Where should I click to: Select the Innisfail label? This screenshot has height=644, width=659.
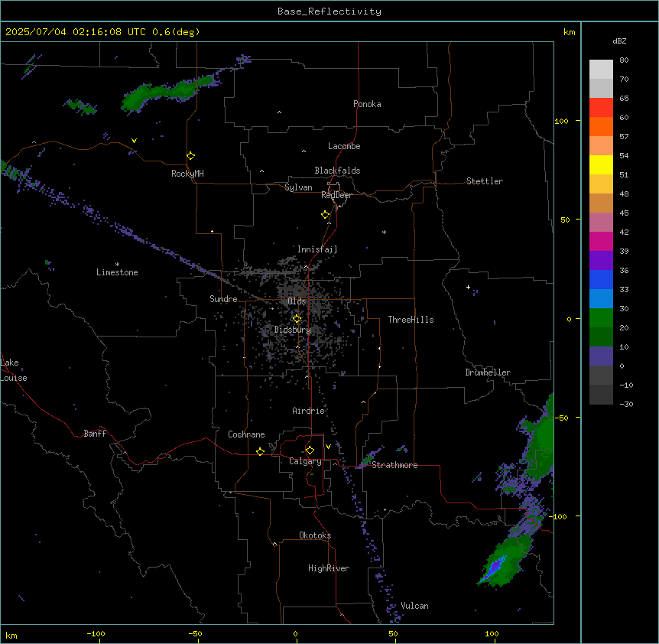tap(317, 249)
